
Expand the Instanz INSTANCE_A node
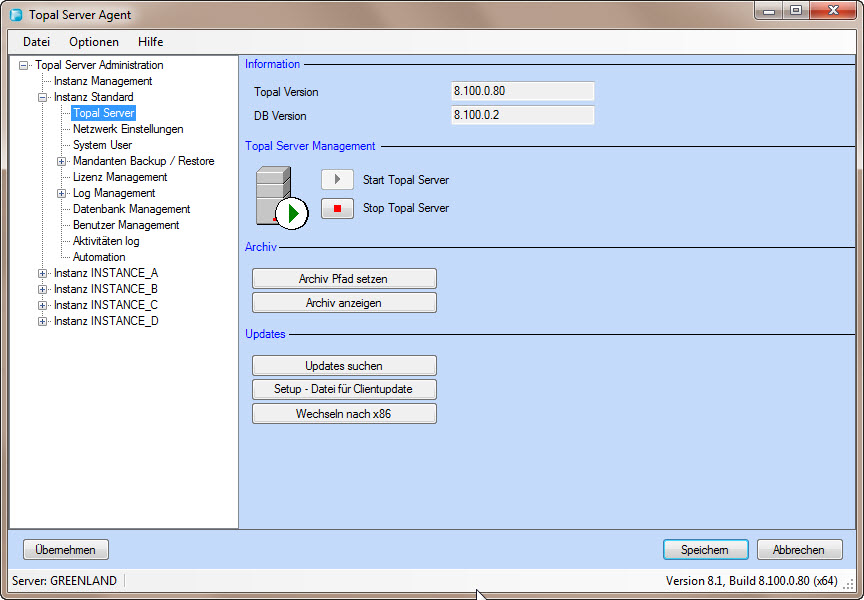pyautogui.click(x=42, y=273)
